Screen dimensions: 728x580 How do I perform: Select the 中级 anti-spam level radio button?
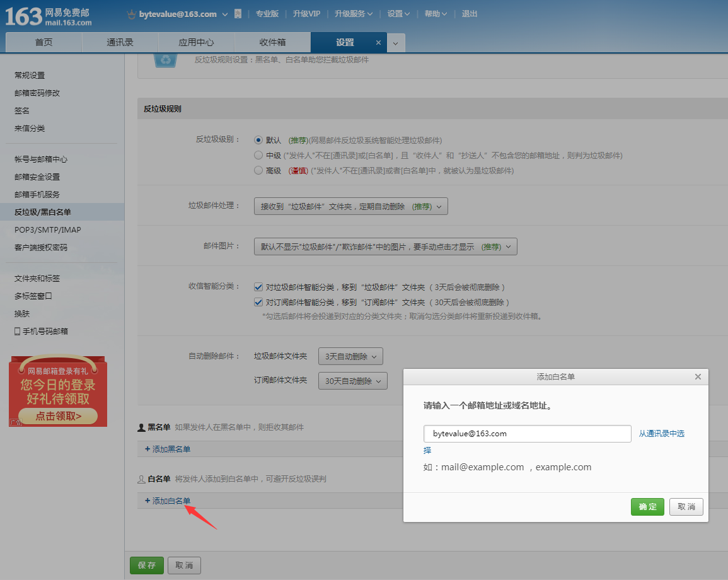coord(258,155)
